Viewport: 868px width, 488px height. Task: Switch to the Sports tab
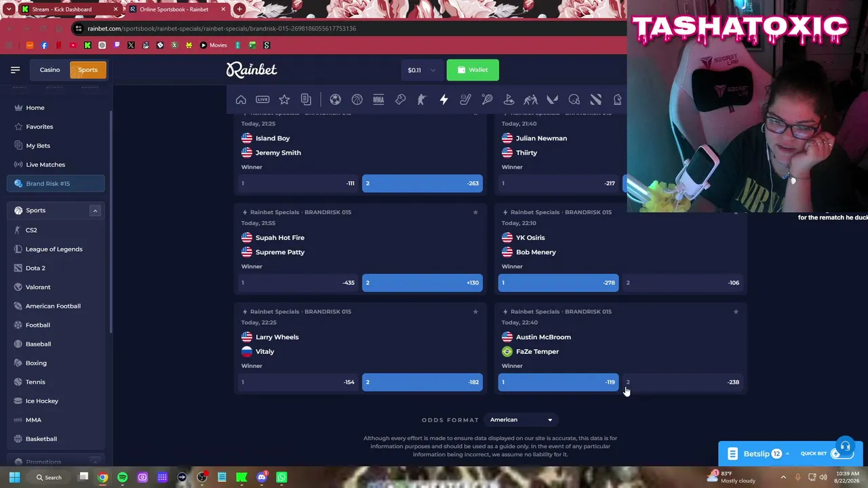87,70
